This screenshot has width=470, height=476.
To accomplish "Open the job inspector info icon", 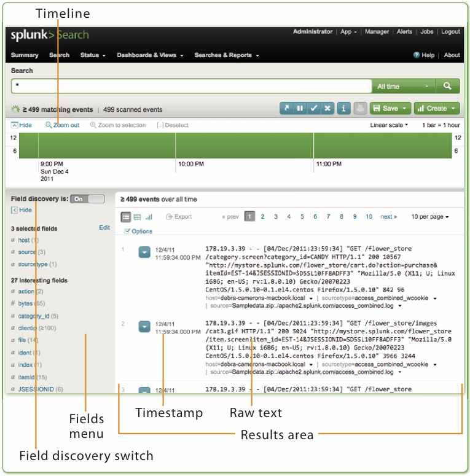I will pyautogui.click(x=344, y=109).
